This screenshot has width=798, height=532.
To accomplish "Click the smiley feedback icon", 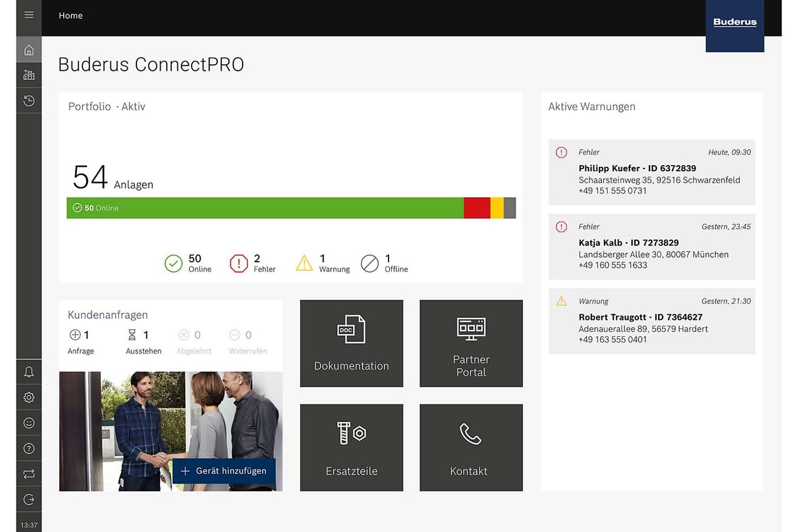I will coord(29,423).
